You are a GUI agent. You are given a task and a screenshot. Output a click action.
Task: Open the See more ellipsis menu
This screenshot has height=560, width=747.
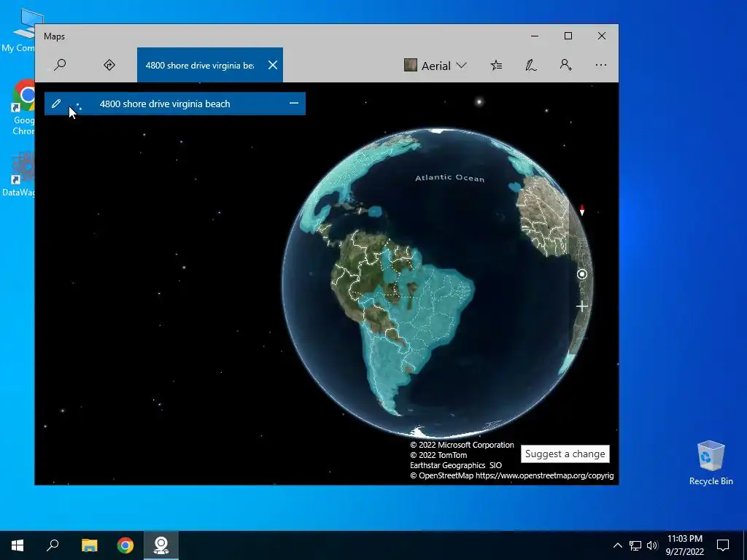pyautogui.click(x=601, y=65)
